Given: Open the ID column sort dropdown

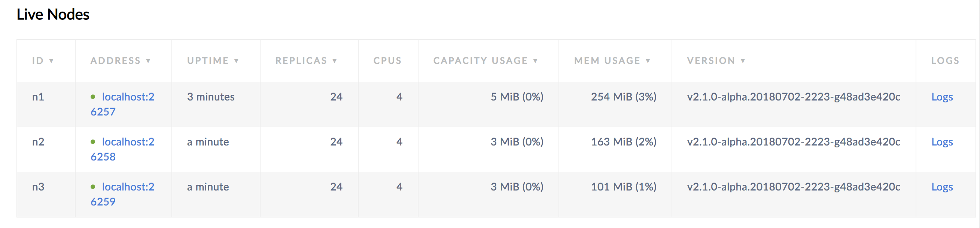Looking at the screenshot, I should tap(51, 60).
